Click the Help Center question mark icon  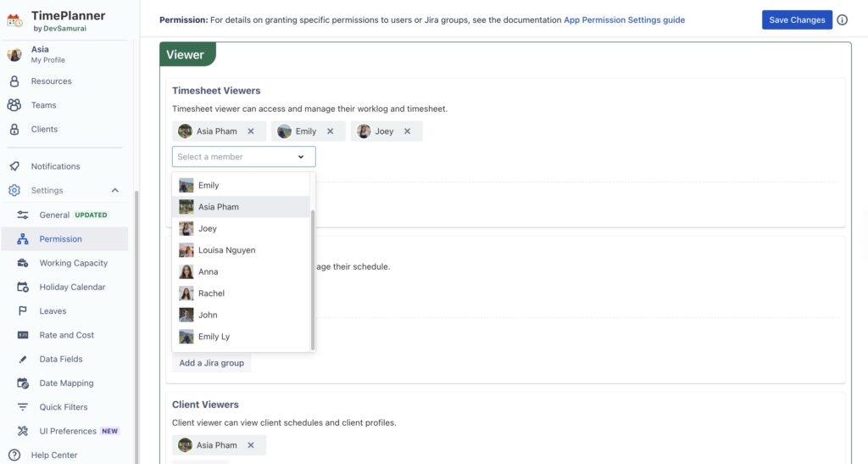(x=14, y=456)
